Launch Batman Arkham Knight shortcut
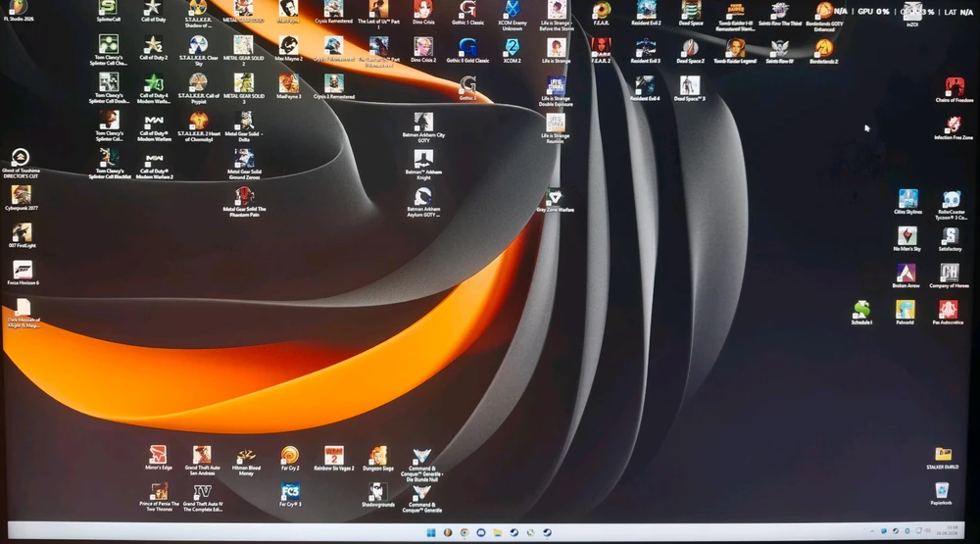 (423, 164)
